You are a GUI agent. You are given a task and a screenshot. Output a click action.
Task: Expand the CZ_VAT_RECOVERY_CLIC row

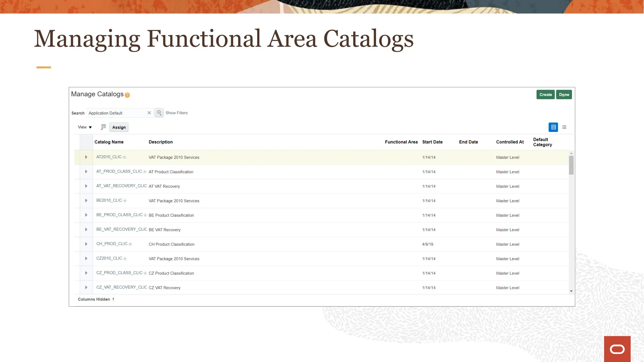[86, 287]
